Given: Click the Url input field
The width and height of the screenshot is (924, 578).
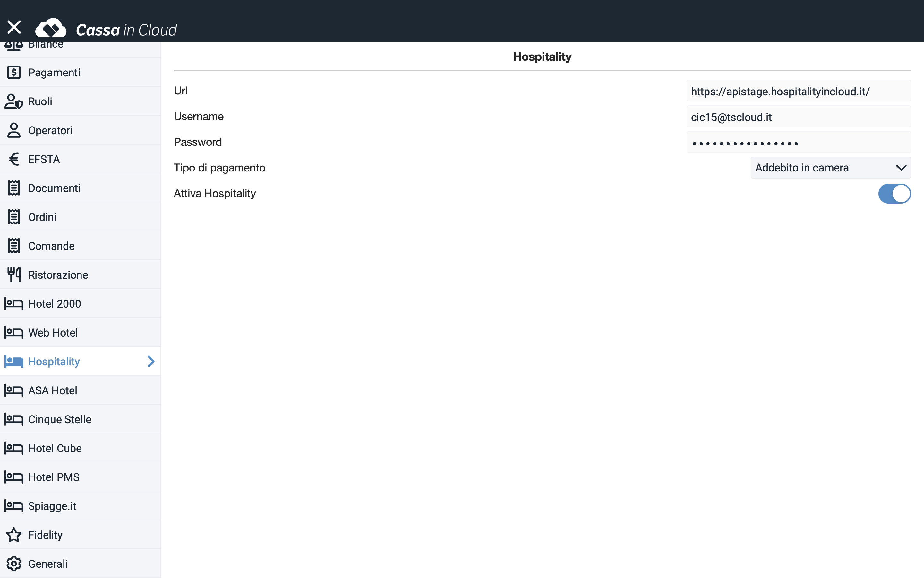Looking at the screenshot, I should (798, 91).
